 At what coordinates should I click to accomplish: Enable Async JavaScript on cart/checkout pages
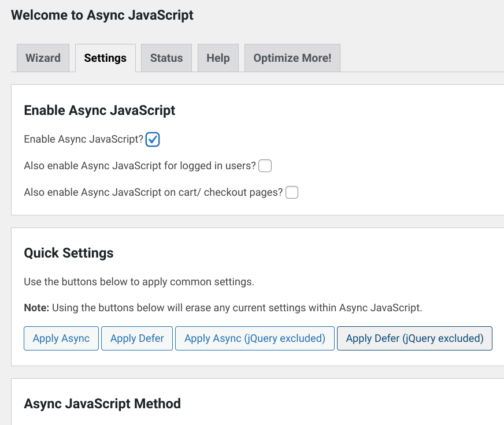292,192
